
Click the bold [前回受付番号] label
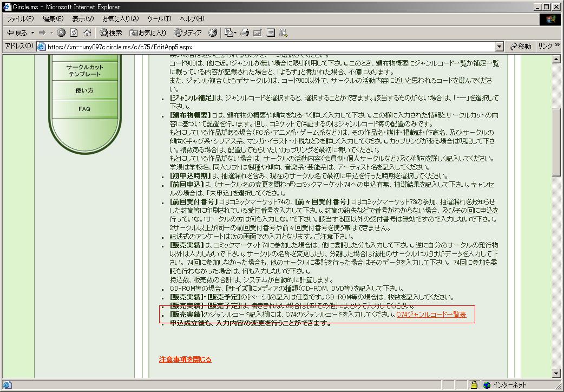[x=194, y=201]
